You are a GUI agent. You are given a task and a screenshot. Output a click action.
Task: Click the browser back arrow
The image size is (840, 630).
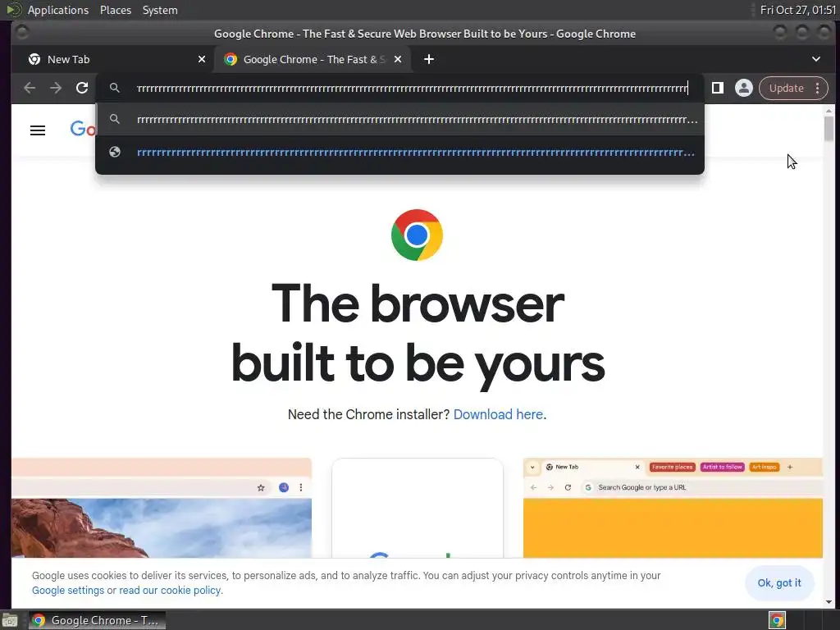(x=30, y=88)
